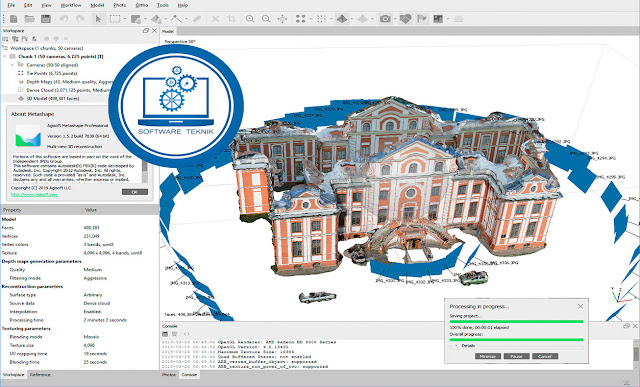Open a project with the folder icon
This screenshot has height=387, width=640.
point(29,19)
